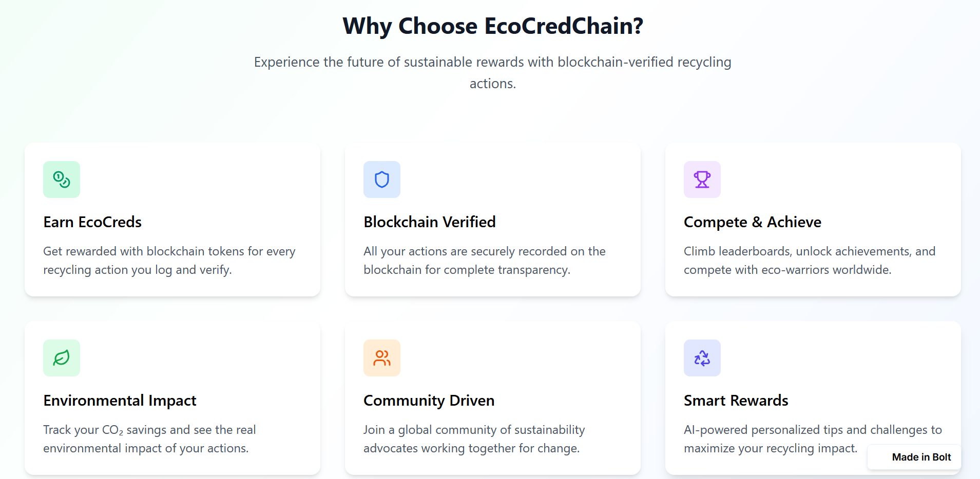Click the Earn EcoCreds card title
The image size is (980, 479).
pos(92,222)
